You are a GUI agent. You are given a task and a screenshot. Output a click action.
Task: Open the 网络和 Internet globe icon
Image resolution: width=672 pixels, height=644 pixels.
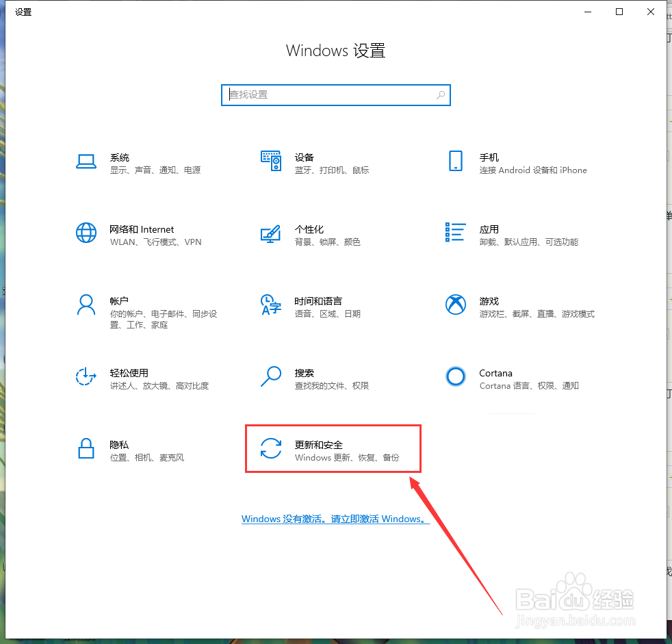pos(86,233)
